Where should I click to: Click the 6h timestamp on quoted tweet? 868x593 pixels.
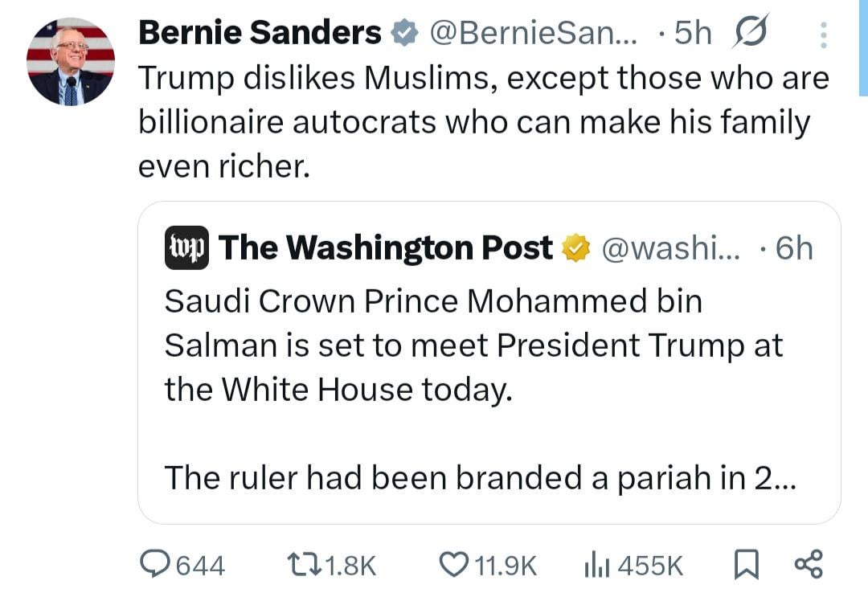pos(793,248)
